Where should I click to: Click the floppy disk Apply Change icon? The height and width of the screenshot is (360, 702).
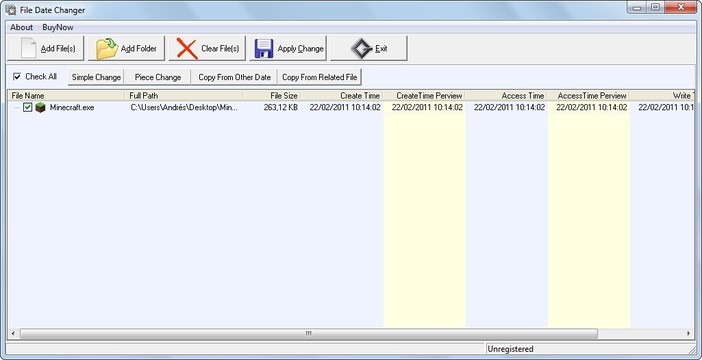pos(264,48)
